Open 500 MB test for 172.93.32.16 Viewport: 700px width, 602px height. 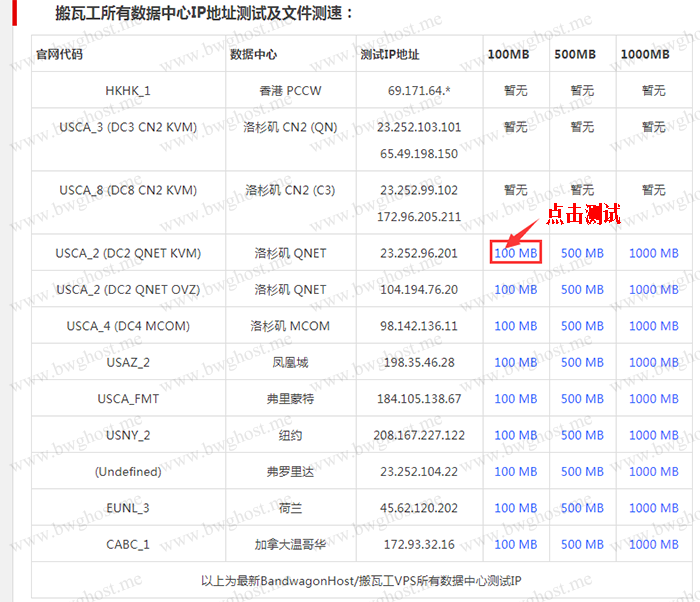point(582,544)
